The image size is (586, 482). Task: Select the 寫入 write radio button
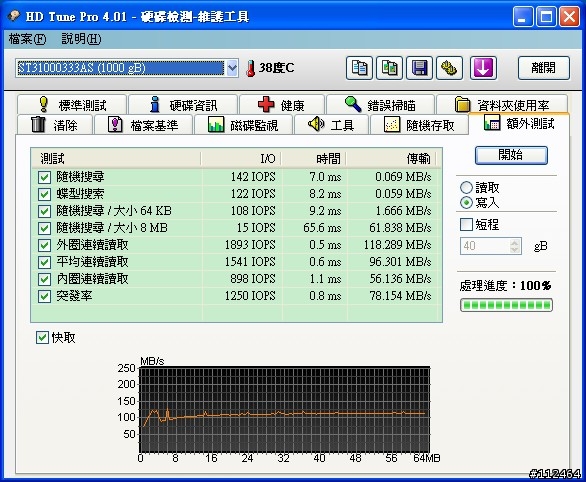pyautogui.click(x=466, y=203)
